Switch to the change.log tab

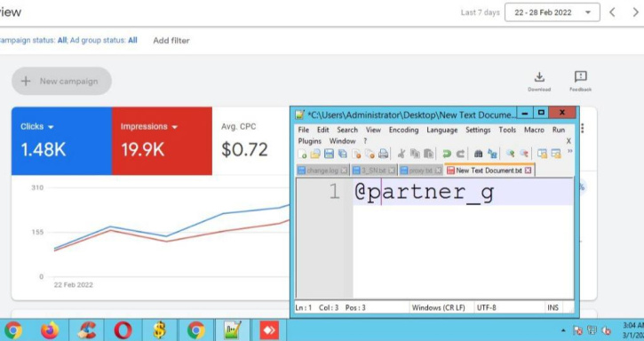pyautogui.click(x=322, y=170)
